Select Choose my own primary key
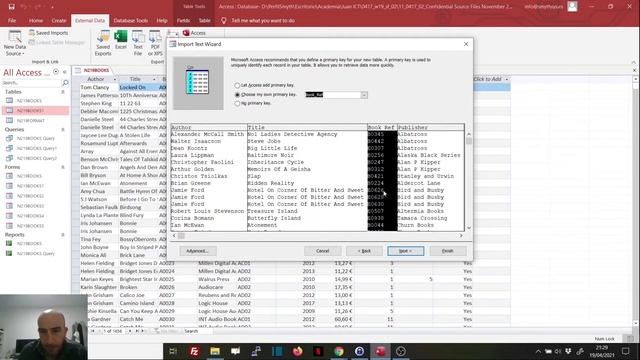 [237, 95]
